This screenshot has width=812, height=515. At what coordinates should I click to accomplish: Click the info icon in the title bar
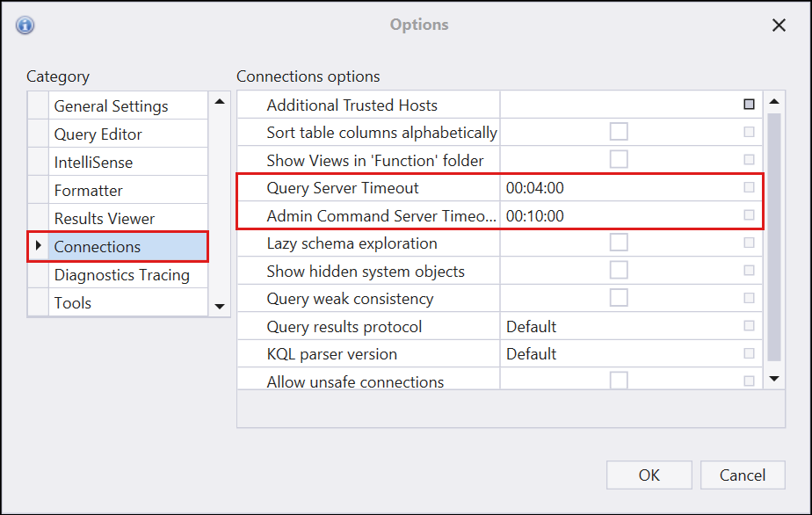click(x=25, y=25)
